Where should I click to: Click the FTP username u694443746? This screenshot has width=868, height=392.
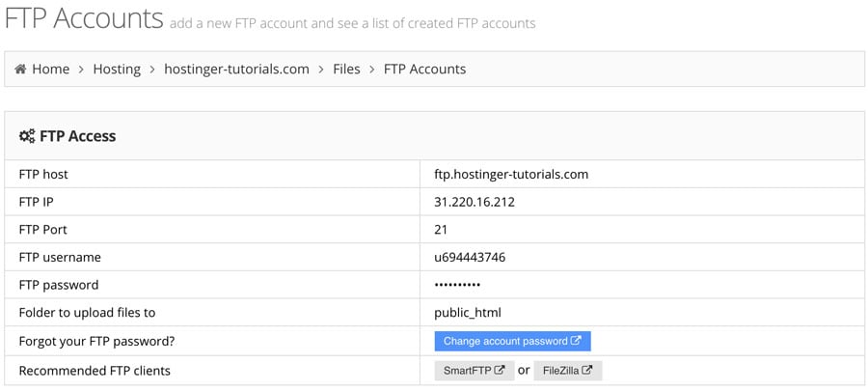coord(470,257)
